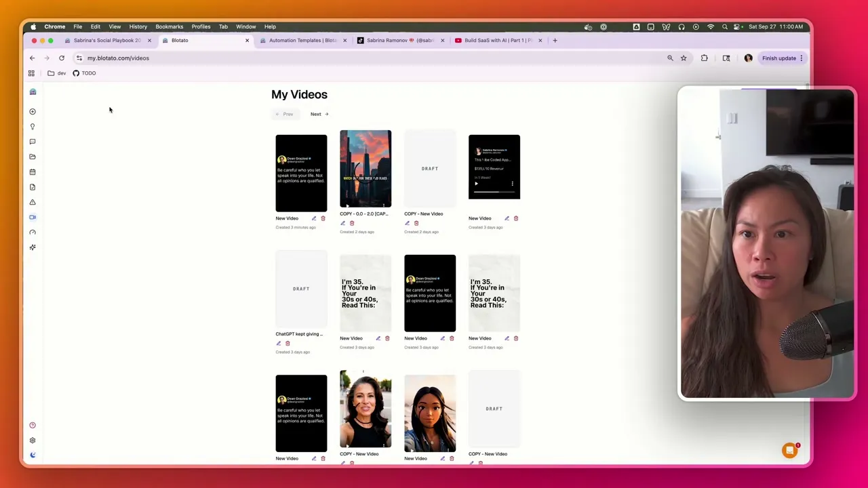The image size is (868, 488).
Task: Bookmark this page with the star icon
Action: click(684, 58)
